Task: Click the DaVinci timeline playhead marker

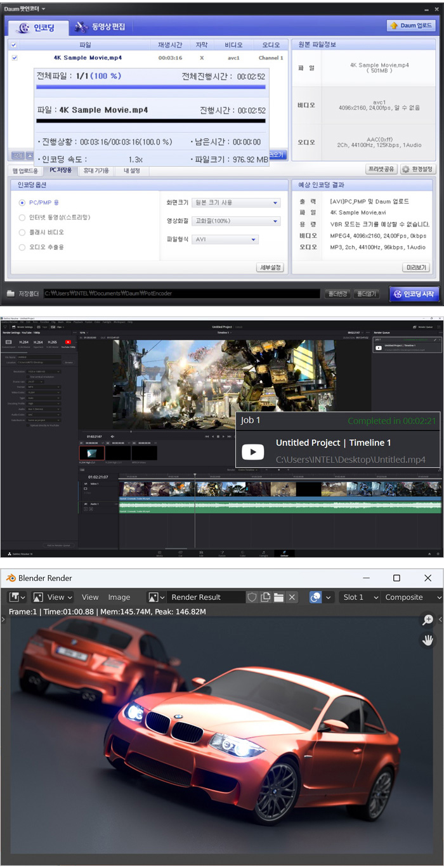Action: point(195,476)
